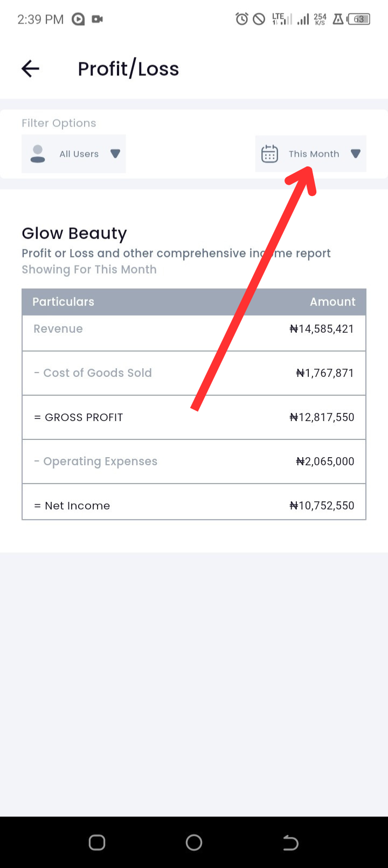Click the Particulars column header

click(63, 302)
